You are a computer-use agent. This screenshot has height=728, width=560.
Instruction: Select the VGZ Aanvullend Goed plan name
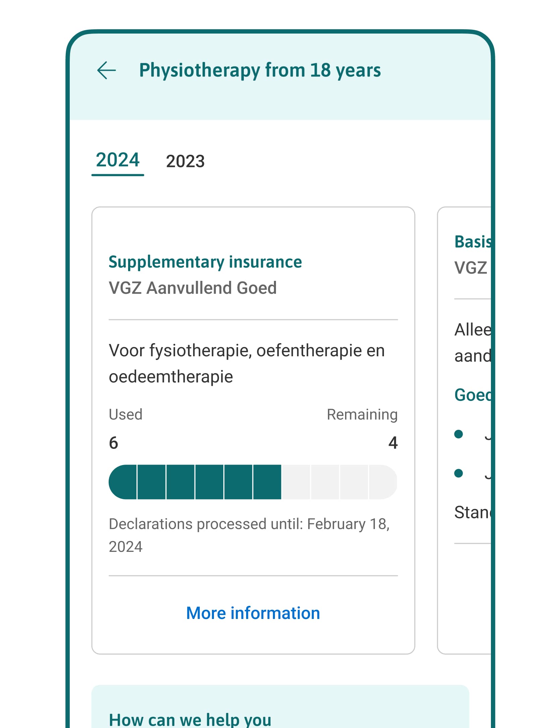193,288
